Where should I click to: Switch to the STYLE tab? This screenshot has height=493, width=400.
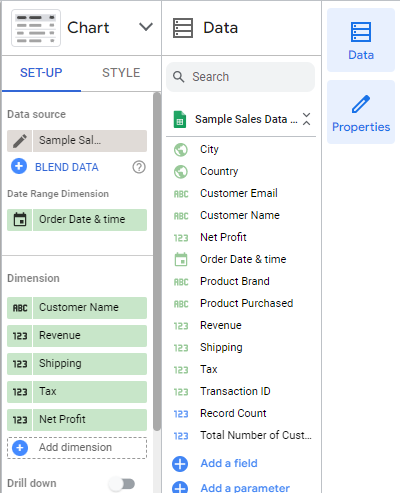[121, 73]
